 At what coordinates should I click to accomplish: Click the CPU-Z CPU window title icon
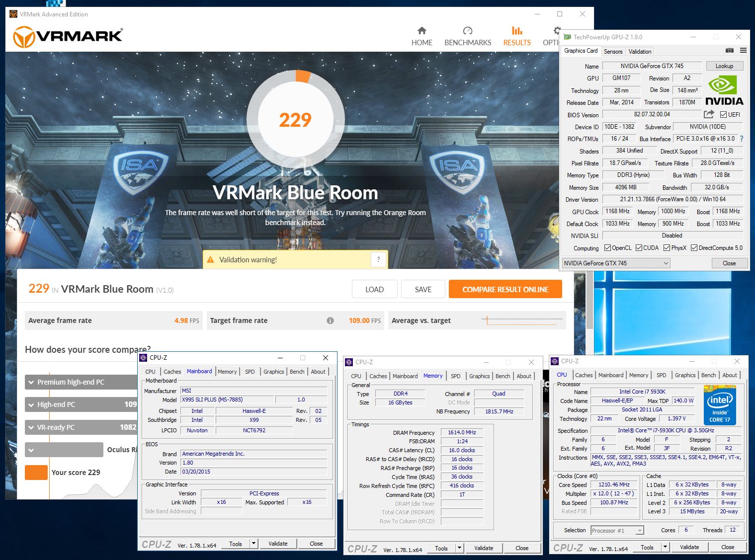(556, 361)
